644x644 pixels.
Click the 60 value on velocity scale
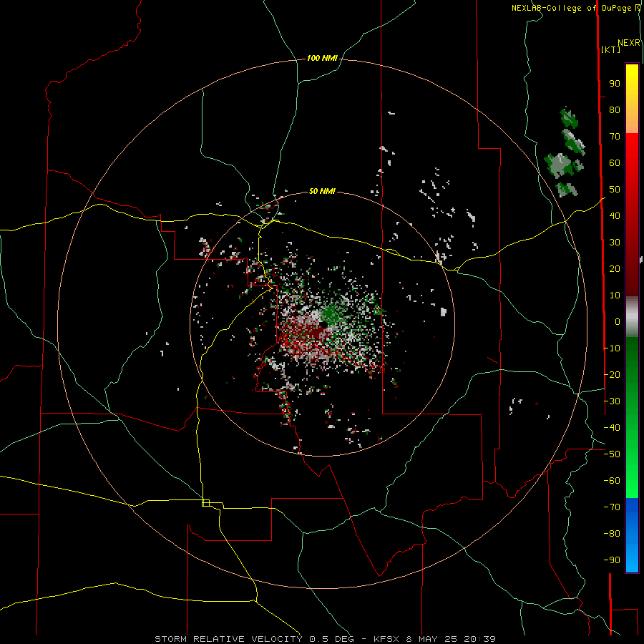[615, 163]
